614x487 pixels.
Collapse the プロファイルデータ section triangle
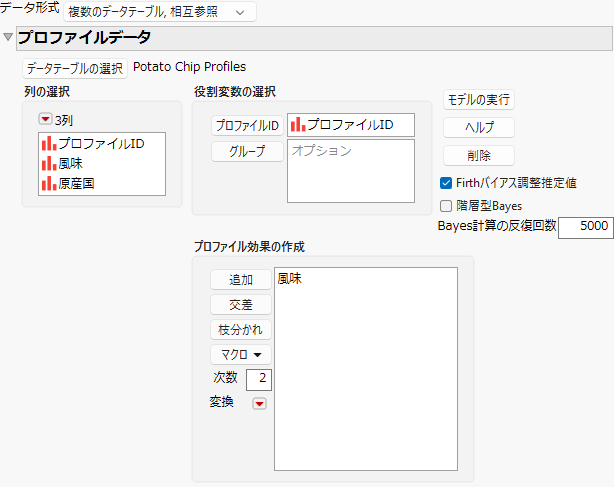(x=8, y=37)
